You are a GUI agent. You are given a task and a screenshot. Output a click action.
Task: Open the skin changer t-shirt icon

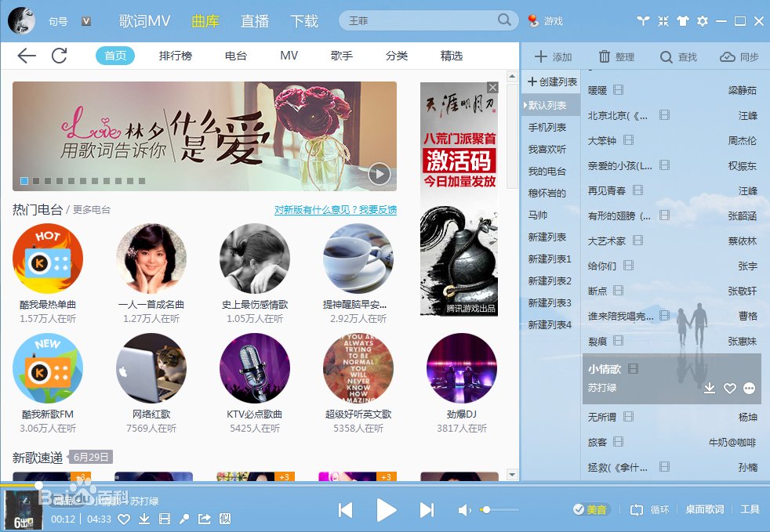tap(683, 22)
